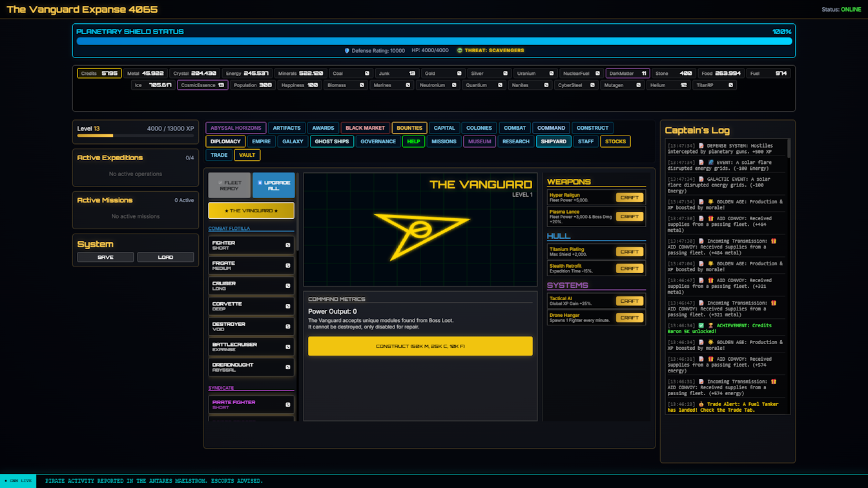Go to the Black Market tab
868x488 pixels.
click(x=365, y=128)
